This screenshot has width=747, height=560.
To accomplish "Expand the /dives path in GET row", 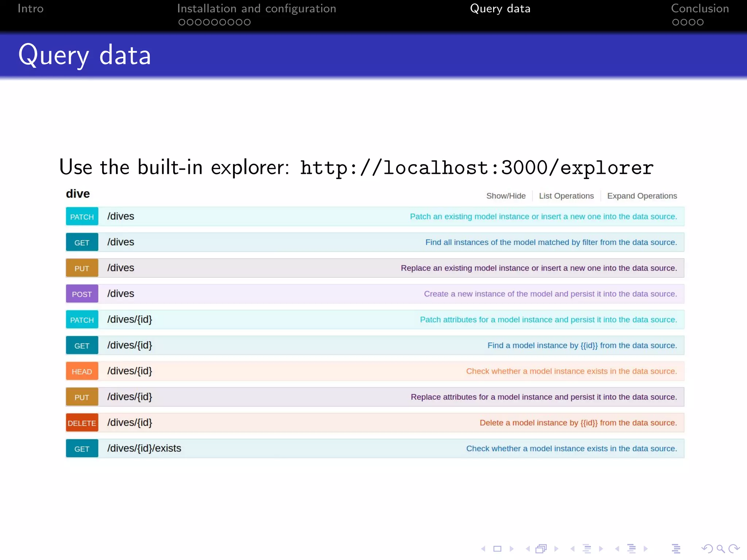I will (121, 242).
